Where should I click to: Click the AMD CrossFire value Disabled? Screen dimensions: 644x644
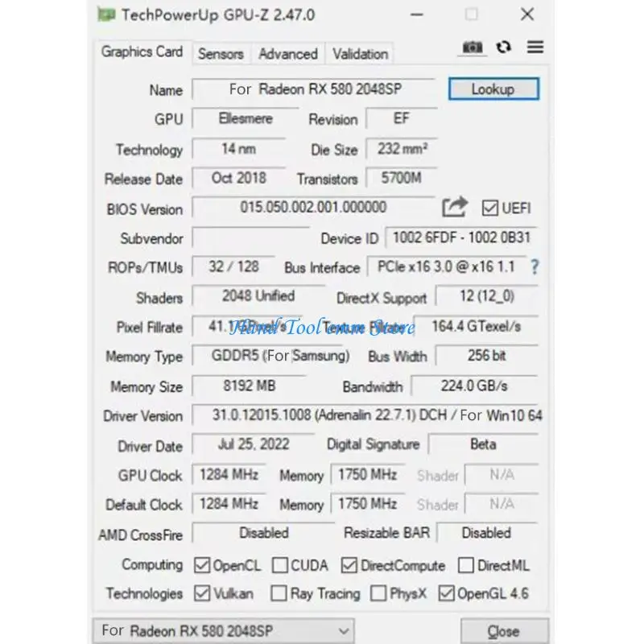(x=264, y=533)
